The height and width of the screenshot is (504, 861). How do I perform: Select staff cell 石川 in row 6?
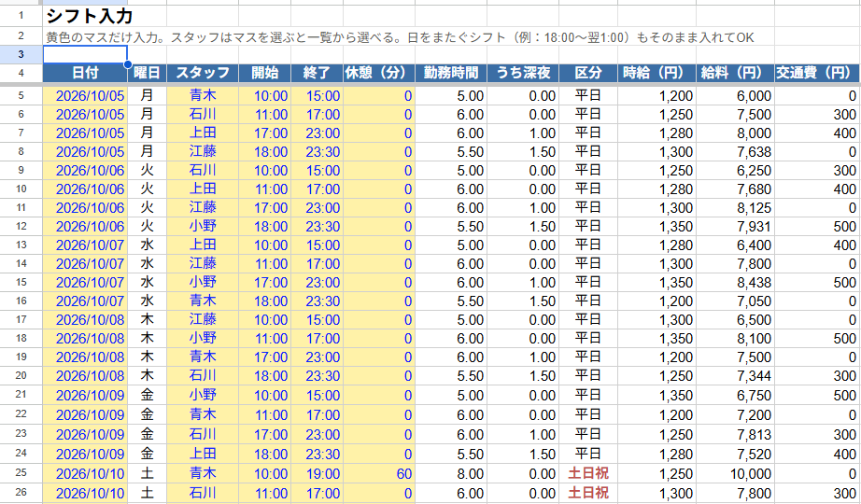pos(203,114)
